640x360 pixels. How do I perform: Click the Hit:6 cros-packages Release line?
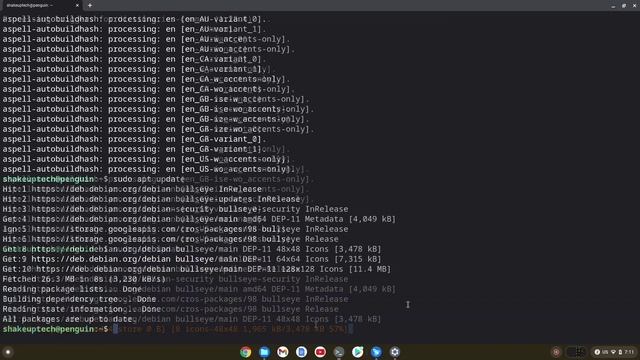click(171, 239)
